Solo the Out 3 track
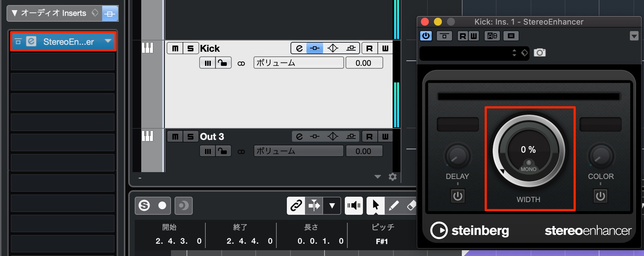 [x=191, y=137]
